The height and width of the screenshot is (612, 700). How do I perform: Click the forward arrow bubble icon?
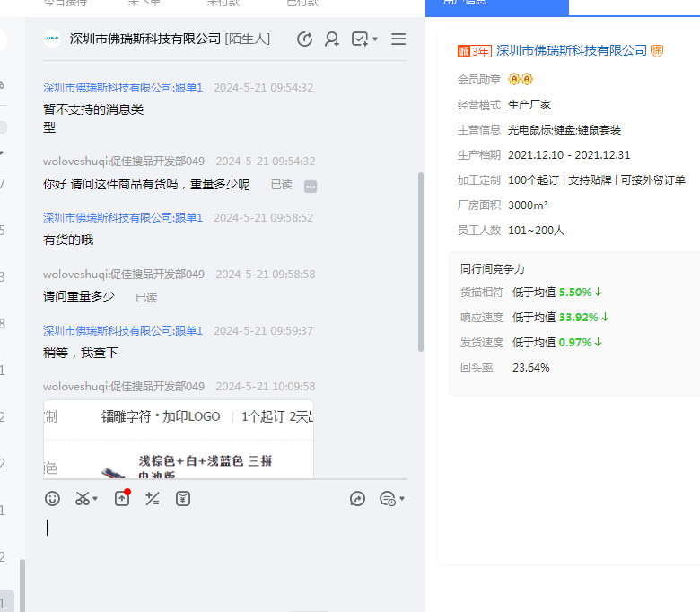(357, 499)
